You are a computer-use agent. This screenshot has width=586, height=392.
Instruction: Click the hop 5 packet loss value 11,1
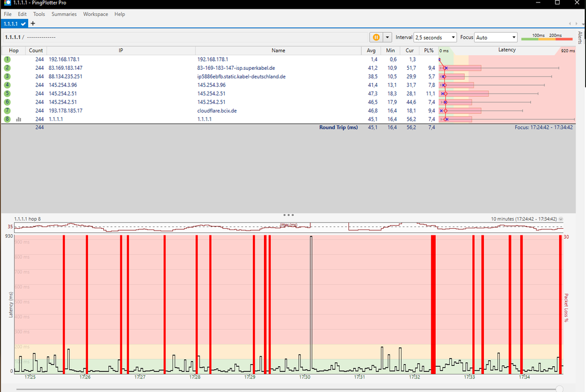[x=430, y=93]
